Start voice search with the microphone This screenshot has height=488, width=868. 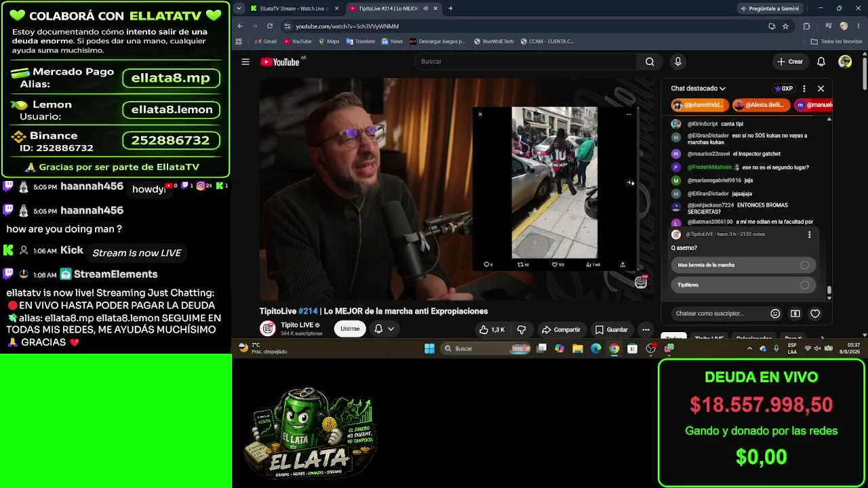click(677, 62)
